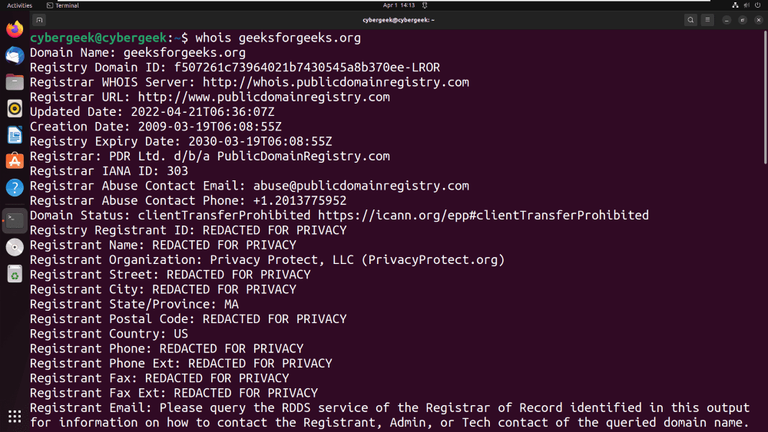Open Rhythmbox music player
Viewport: 768px width, 432px height.
point(14,108)
